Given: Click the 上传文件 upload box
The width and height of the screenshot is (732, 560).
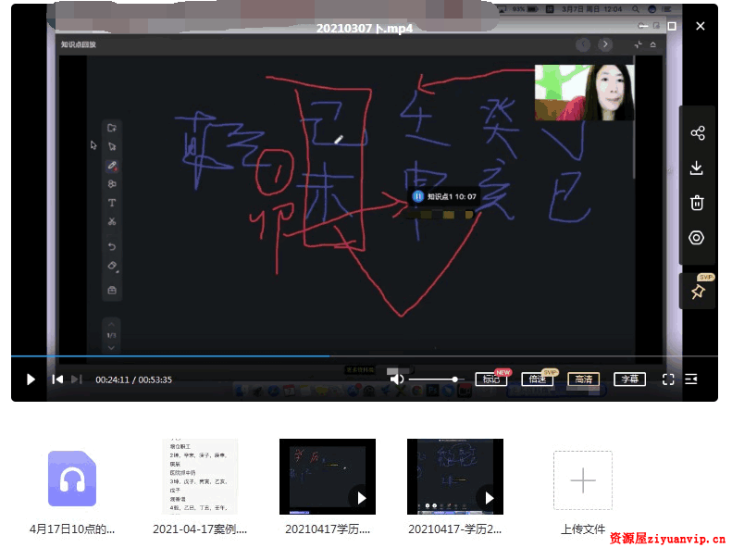Looking at the screenshot, I should (x=583, y=480).
